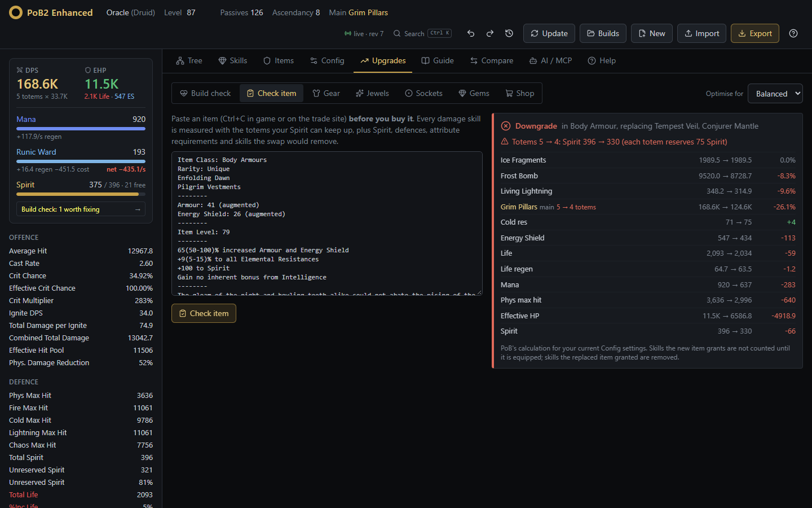This screenshot has width=812, height=508.
Task: Click the Import button
Action: coord(701,33)
